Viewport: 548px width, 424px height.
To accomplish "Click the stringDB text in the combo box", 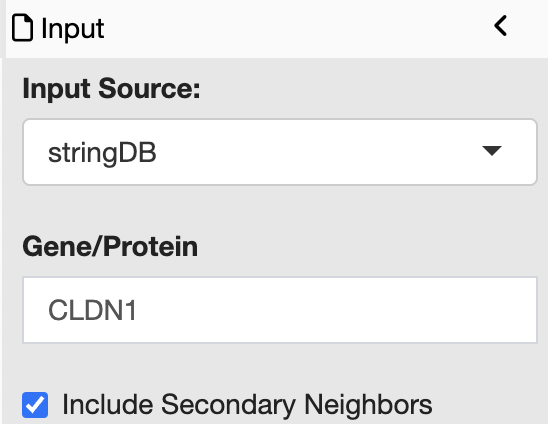I will click(102, 153).
